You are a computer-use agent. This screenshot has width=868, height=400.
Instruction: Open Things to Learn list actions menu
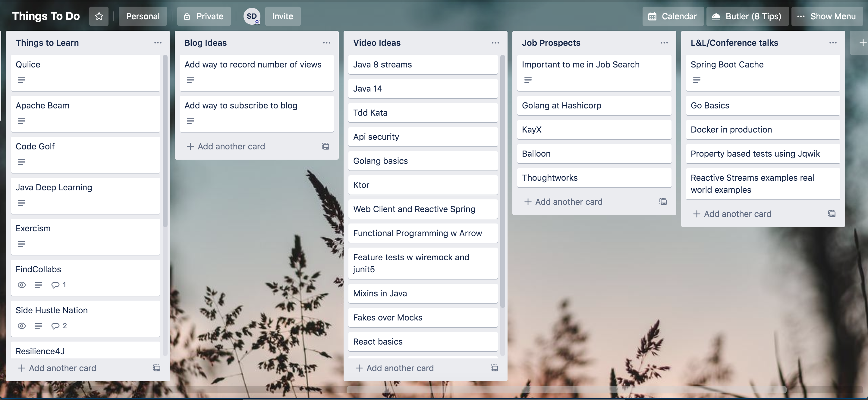coord(158,43)
